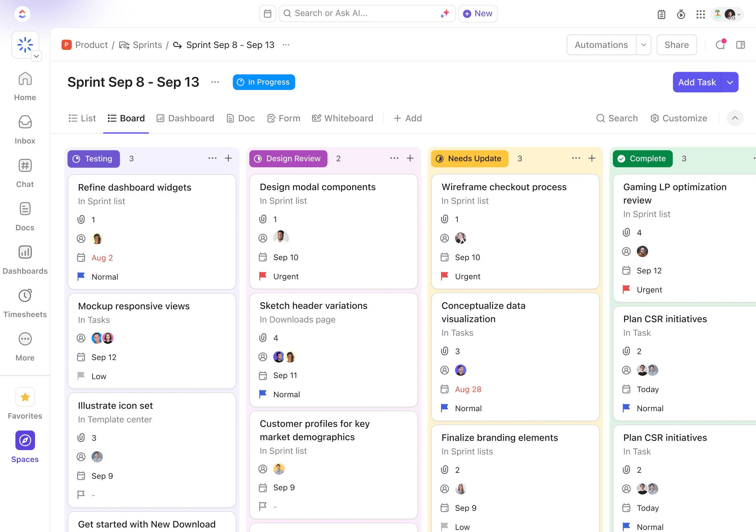Click the calendar icon beside the search bar

(267, 14)
